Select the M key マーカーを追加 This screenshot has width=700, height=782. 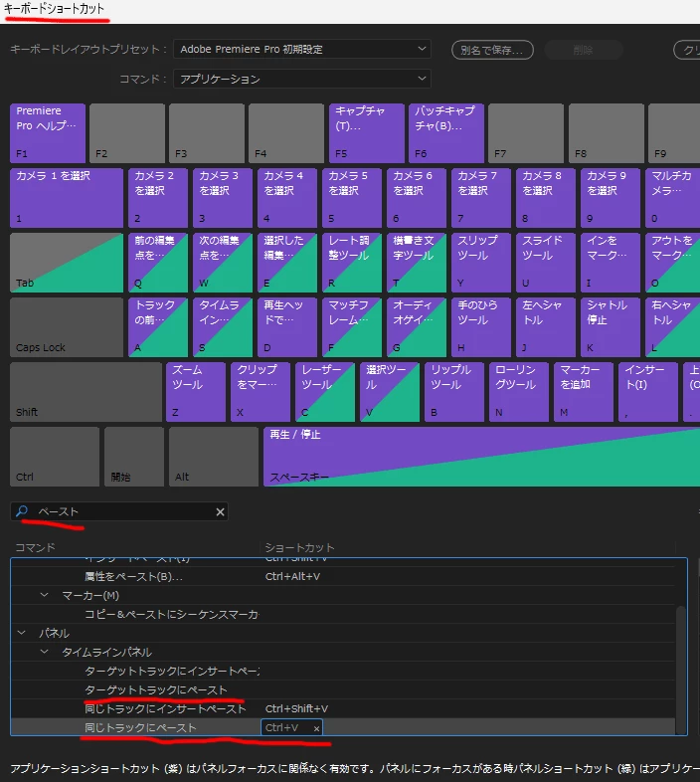584,392
